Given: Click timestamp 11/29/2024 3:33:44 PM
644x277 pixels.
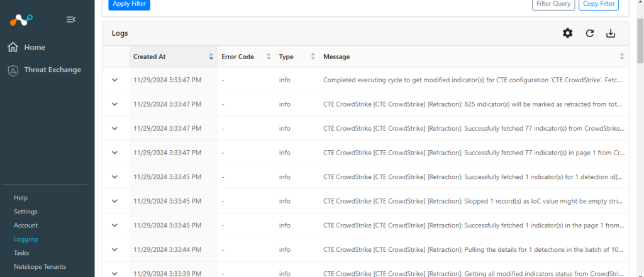Looking at the screenshot, I should pyautogui.click(x=167, y=249).
